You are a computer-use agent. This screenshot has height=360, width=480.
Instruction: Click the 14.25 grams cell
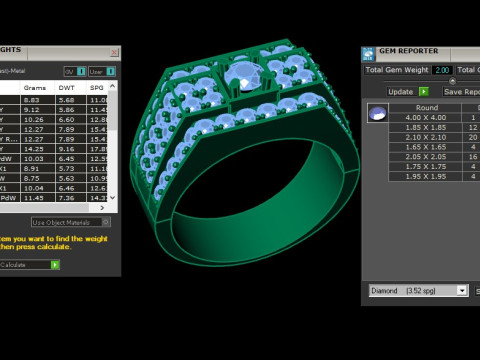coord(38,149)
